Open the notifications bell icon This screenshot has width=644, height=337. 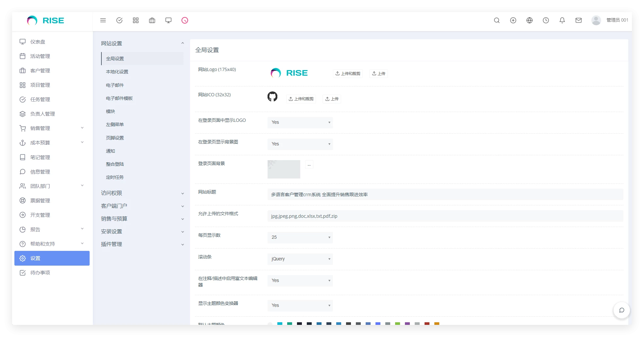coord(562,20)
